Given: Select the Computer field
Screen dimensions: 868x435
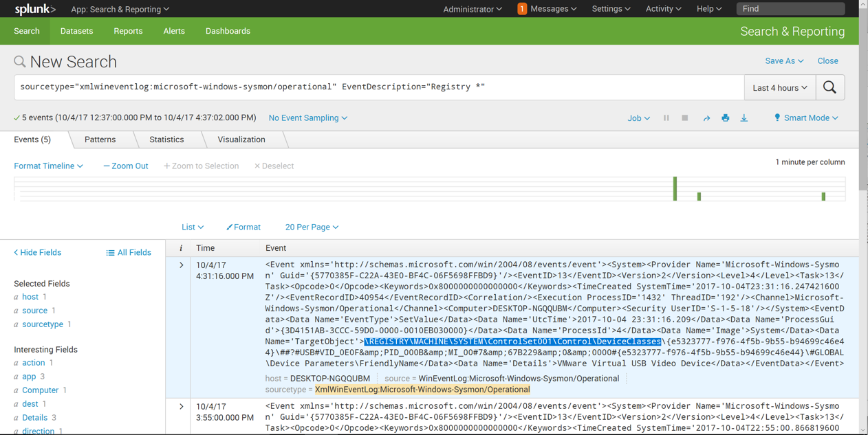Looking at the screenshot, I should coord(40,390).
